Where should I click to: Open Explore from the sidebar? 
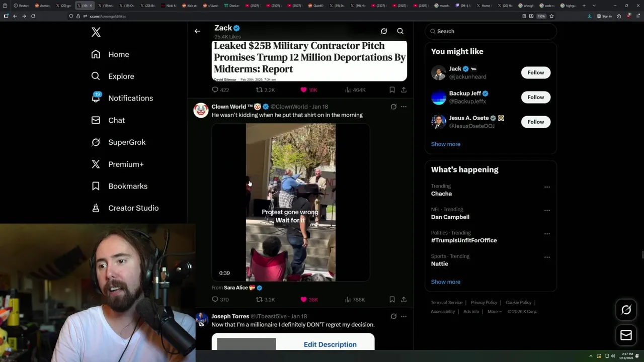[113, 76]
